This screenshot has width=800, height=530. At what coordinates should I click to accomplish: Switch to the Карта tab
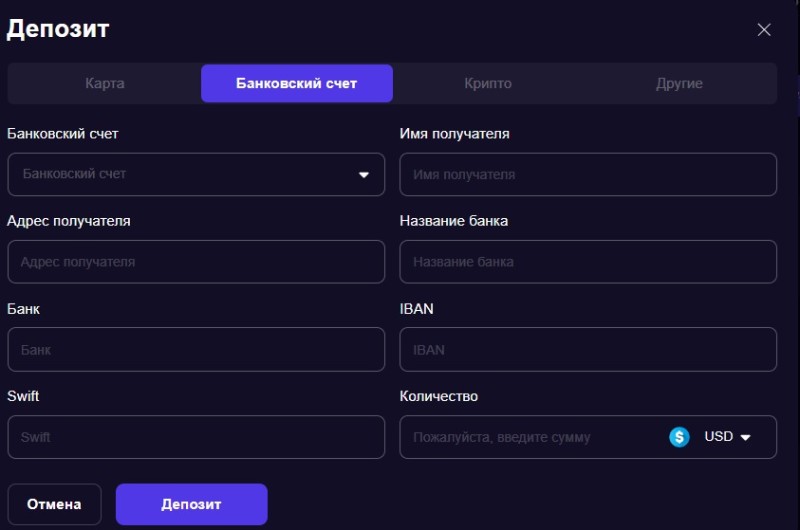click(105, 84)
